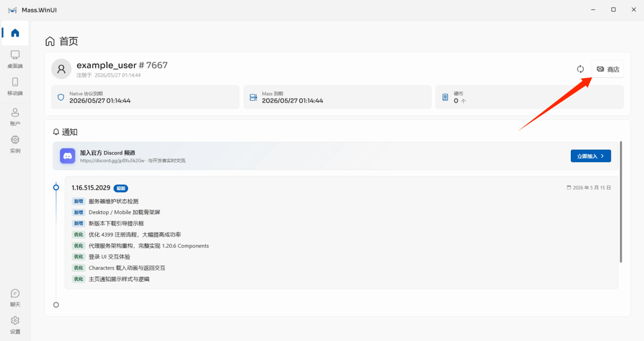
Task: Click changelog entry 服务器维护状态检测
Action: point(114,201)
